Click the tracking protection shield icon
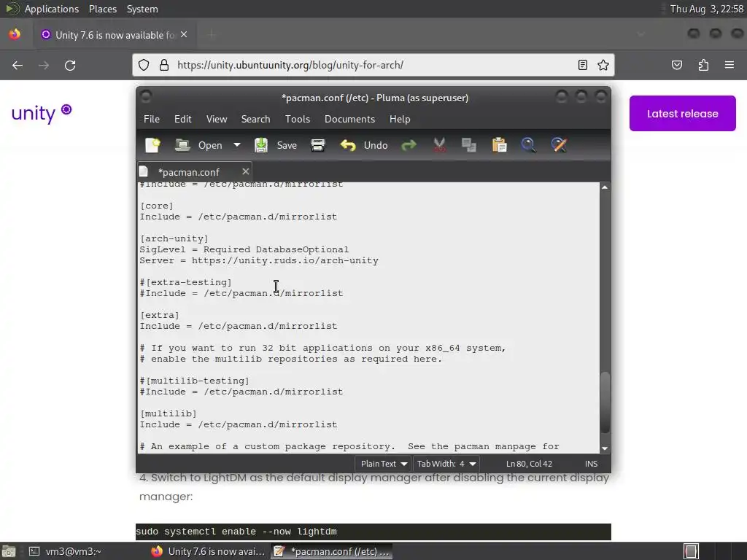 click(144, 65)
